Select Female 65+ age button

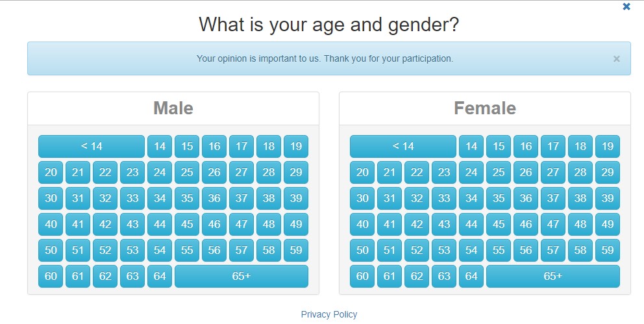[x=552, y=276]
